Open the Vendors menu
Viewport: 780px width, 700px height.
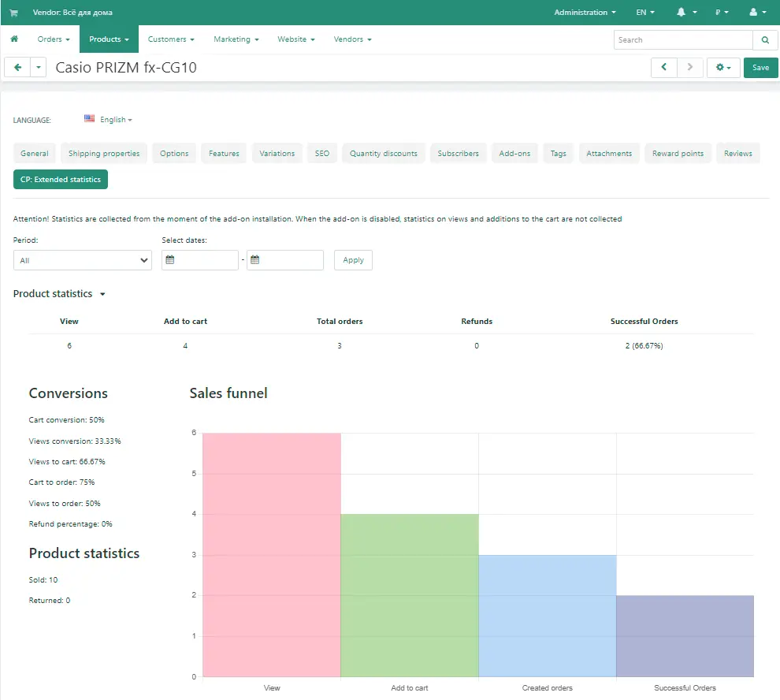pos(352,39)
